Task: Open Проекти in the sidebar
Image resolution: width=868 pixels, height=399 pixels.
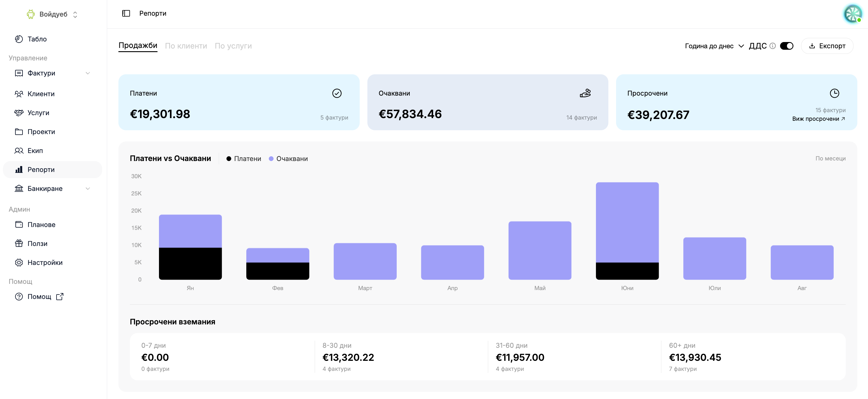Action: click(52, 132)
